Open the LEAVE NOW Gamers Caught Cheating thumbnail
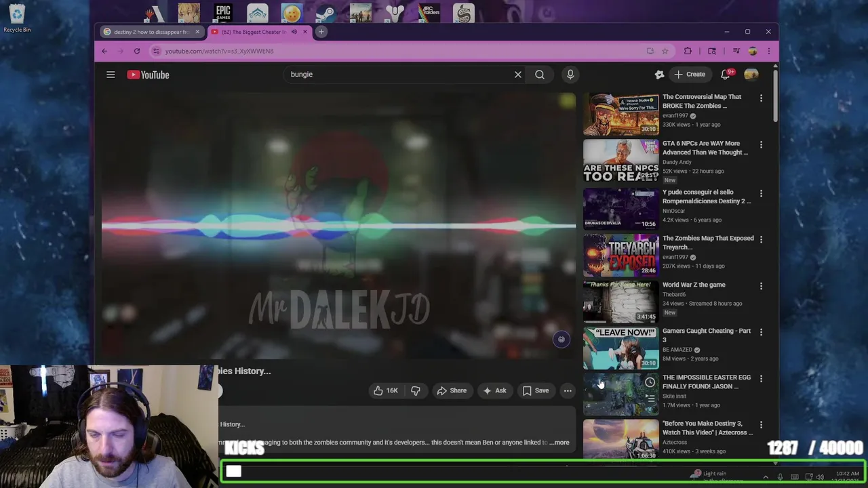This screenshot has width=868, height=488. [620, 348]
